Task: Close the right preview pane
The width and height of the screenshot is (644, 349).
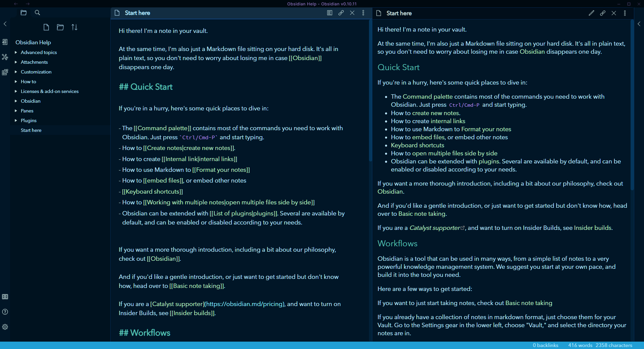Action: [614, 13]
